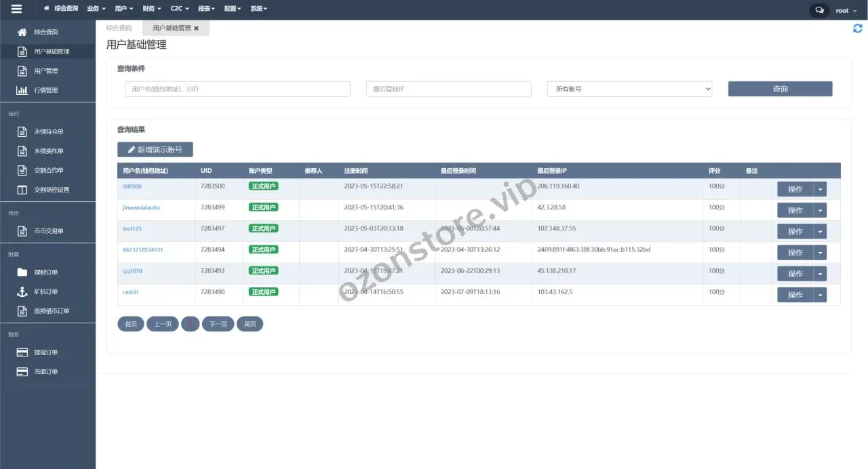Open the 财务 top menu
The width and height of the screenshot is (868, 469).
[151, 9]
